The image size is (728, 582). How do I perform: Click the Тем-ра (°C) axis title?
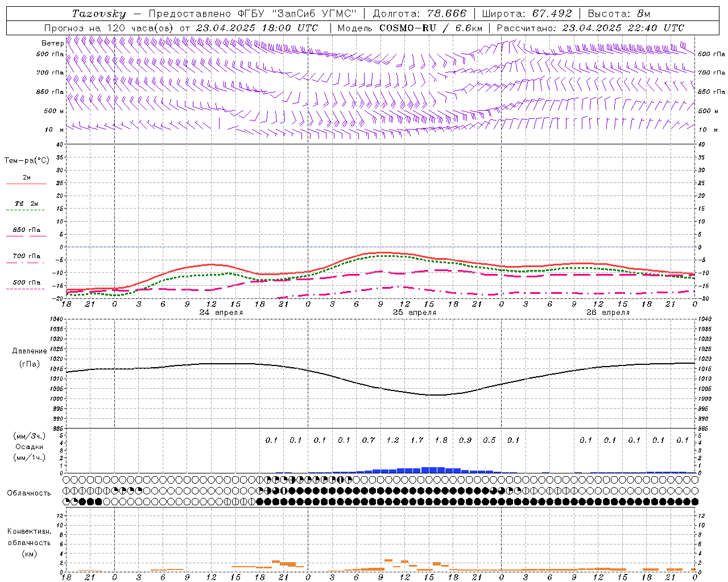(x=27, y=161)
